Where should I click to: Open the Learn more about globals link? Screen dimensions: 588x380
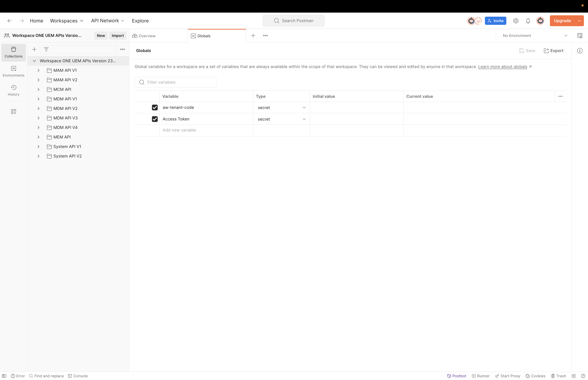point(503,67)
